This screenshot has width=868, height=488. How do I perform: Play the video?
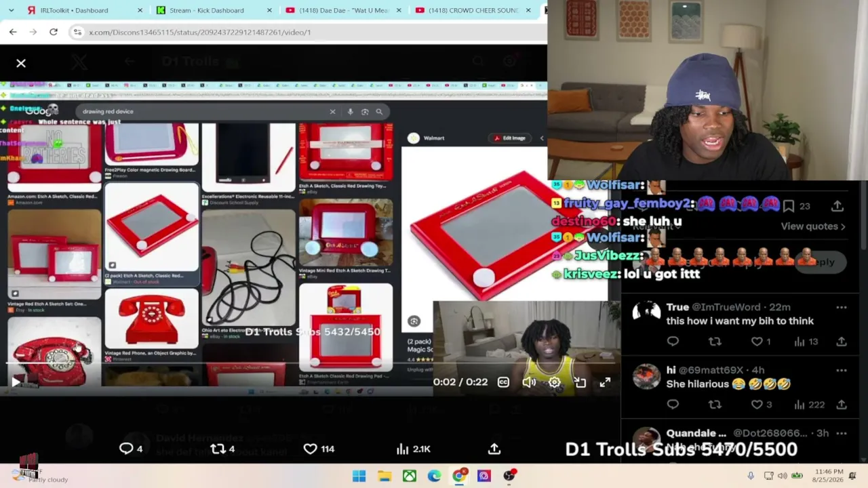(x=15, y=382)
